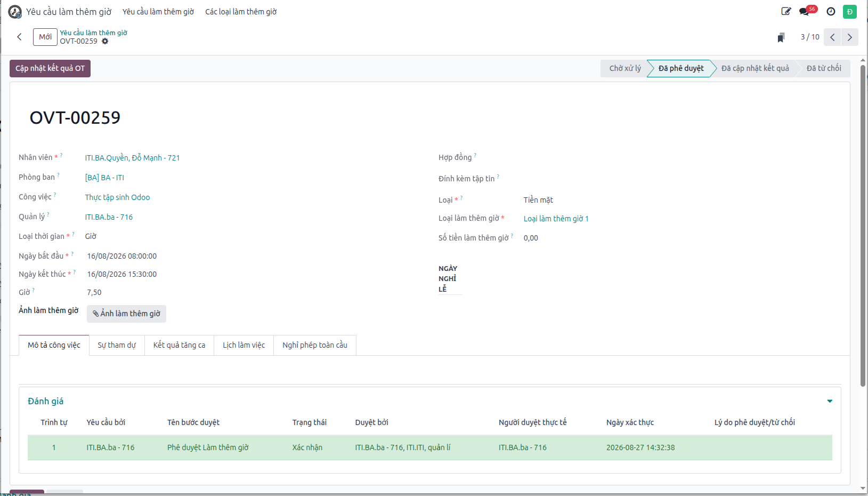Open department [BA] BA - ITI link
Image resolution: width=868 pixels, height=496 pixels.
(x=104, y=178)
